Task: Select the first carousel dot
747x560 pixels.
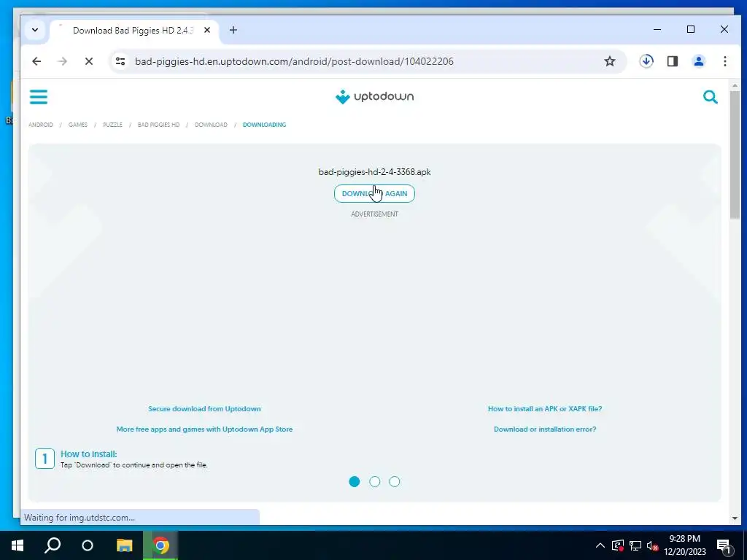Action: click(x=355, y=481)
